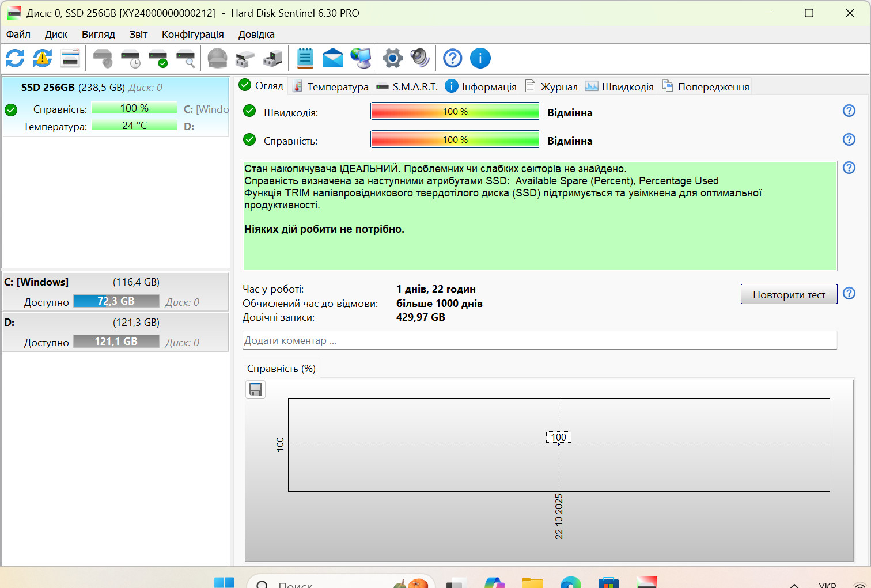Screen dimensions: 871x588
Task: Click the question mark help toolbar icon
Action: [453, 58]
